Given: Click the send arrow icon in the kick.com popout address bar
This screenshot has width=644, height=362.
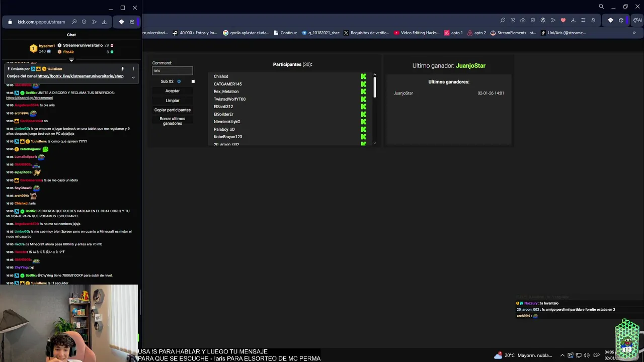Looking at the screenshot, I should tap(94, 22).
